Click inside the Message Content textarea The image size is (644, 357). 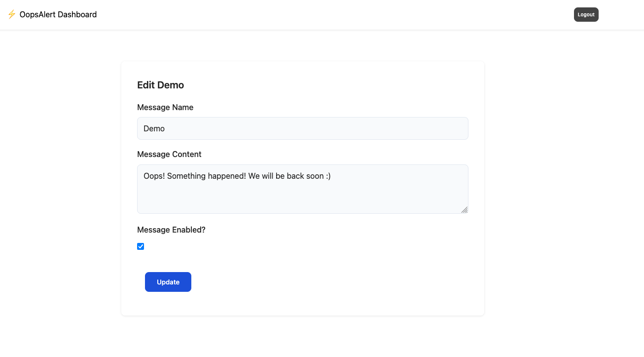pyautogui.click(x=303, y=189)
